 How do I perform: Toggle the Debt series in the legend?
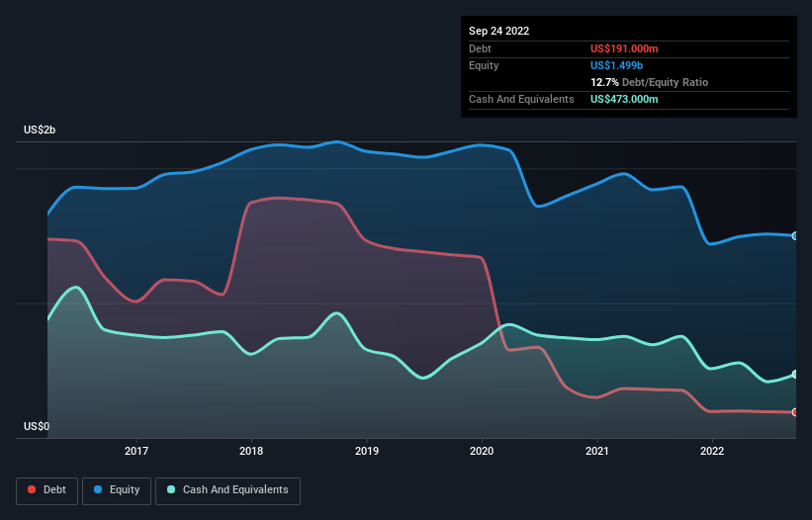click(x=47, y=490)
